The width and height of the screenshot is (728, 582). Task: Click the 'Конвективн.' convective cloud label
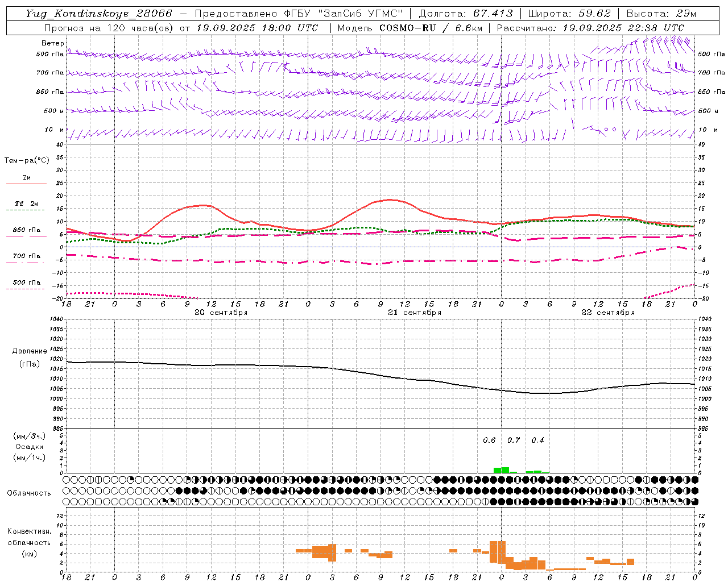pyautogui.click(x=29, y=531)
